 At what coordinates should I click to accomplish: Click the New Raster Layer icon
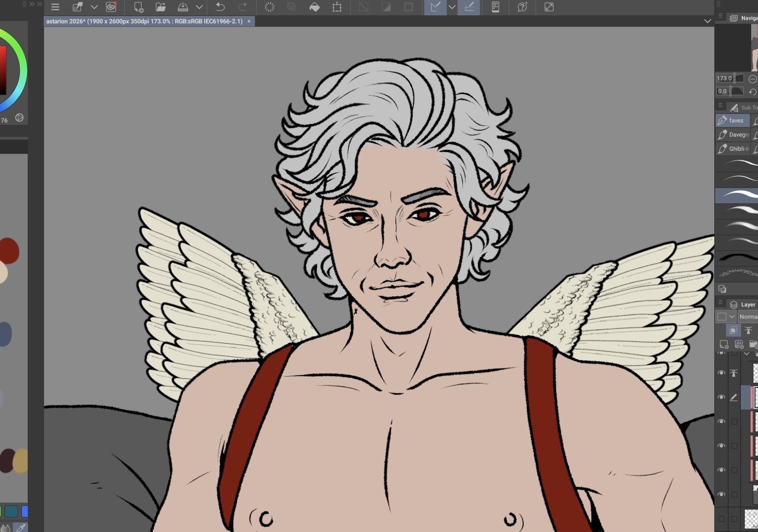coord(724,344)
